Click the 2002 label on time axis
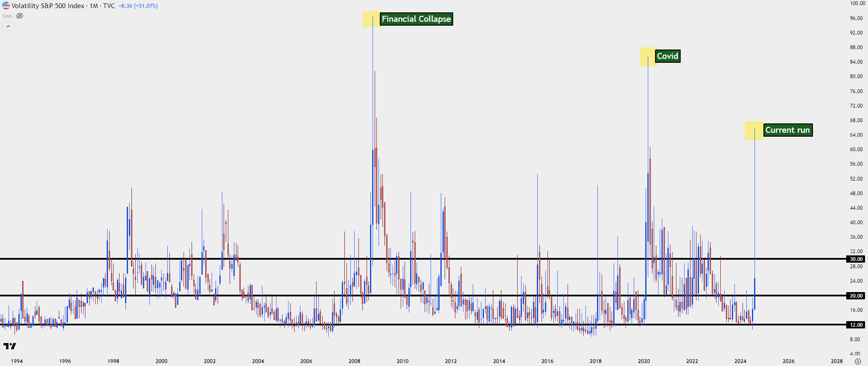The width and height of the screenshot is (868, 366). click(210, 361)
